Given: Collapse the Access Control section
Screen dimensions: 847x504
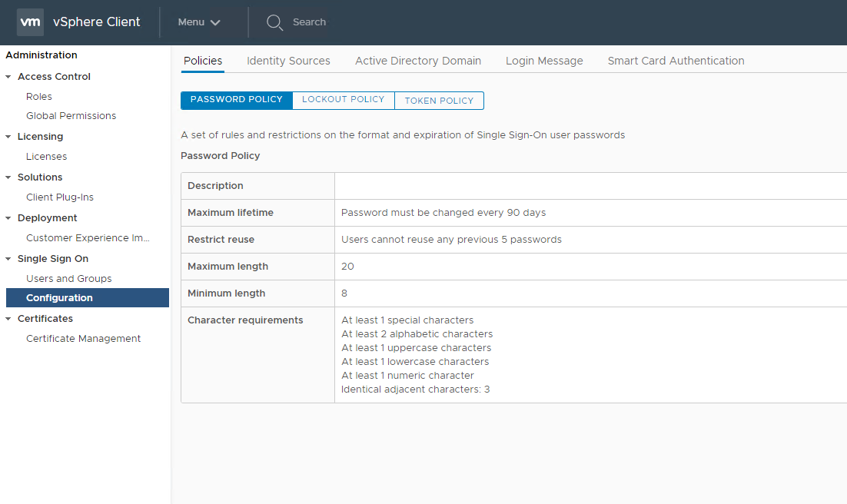Looking at the screenshot, I should coord(8,77).
